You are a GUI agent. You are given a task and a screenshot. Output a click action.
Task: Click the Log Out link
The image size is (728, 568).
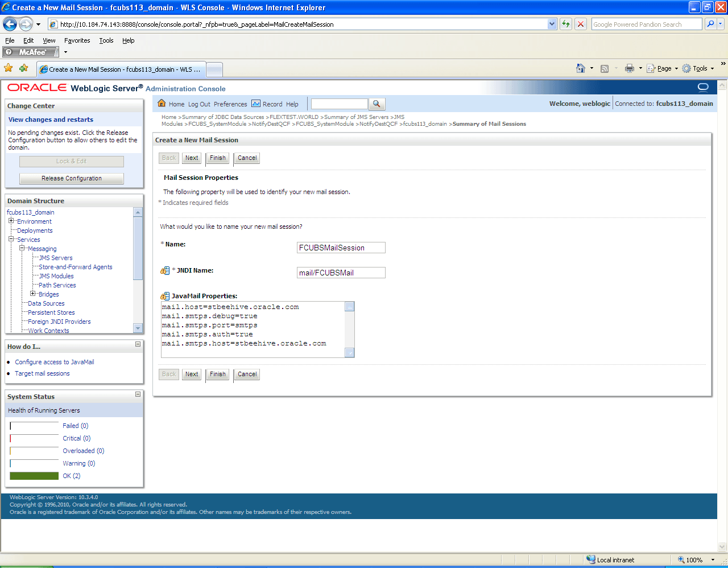click(x=199, y=104)
